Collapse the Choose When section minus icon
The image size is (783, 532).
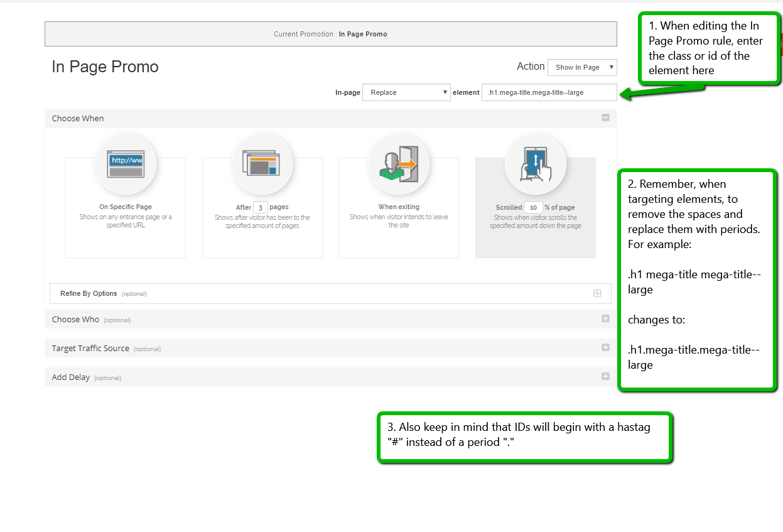(x=605, y=118)
